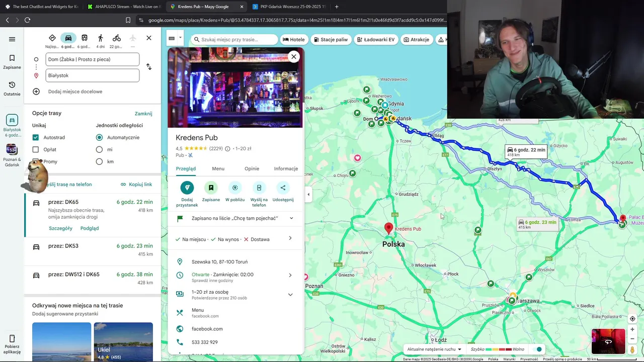Image resolution: width=644 pixels, height=362 pixels.
Task: Bookmark the page in the address bar
Action: [128, 20]
